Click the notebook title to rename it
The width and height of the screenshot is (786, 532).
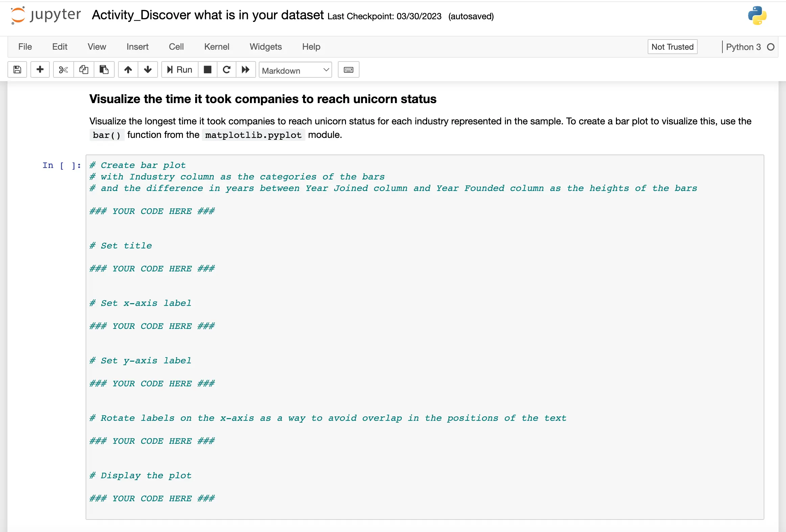[x=208, y=15]
